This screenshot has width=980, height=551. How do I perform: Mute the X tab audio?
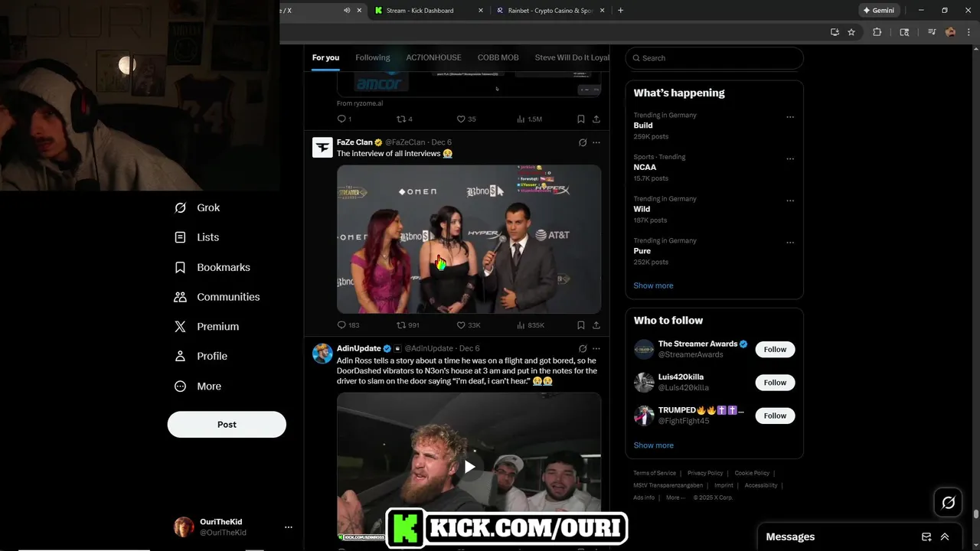(x=347, y=10)
